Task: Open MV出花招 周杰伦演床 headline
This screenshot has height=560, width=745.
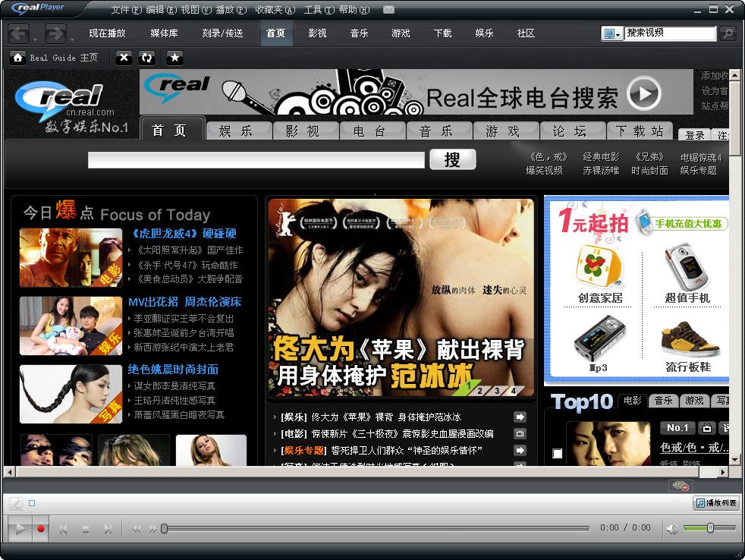Action: coord(185,302)
